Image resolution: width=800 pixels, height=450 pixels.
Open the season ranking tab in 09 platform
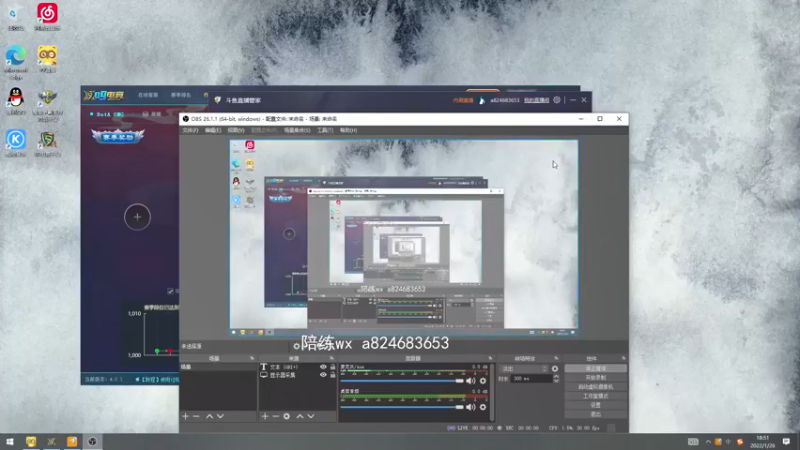(x=181, y=95)
